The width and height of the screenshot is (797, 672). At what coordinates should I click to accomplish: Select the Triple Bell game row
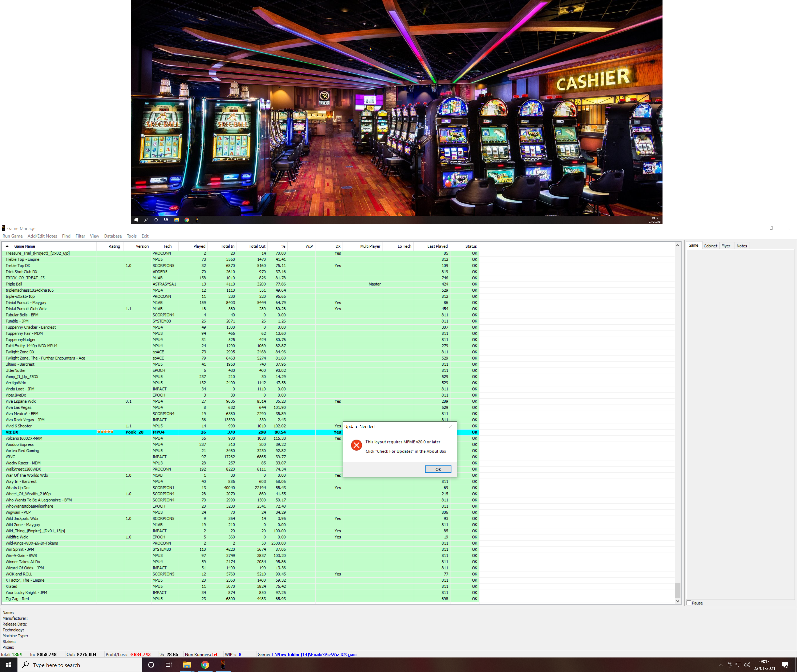[241, 284]
